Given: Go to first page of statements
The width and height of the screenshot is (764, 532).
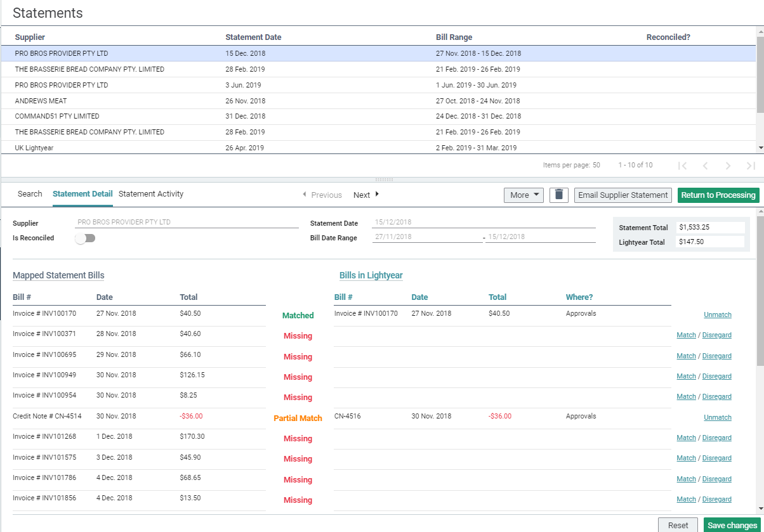Looking at the screenshot, I should [x=682, y=165].
